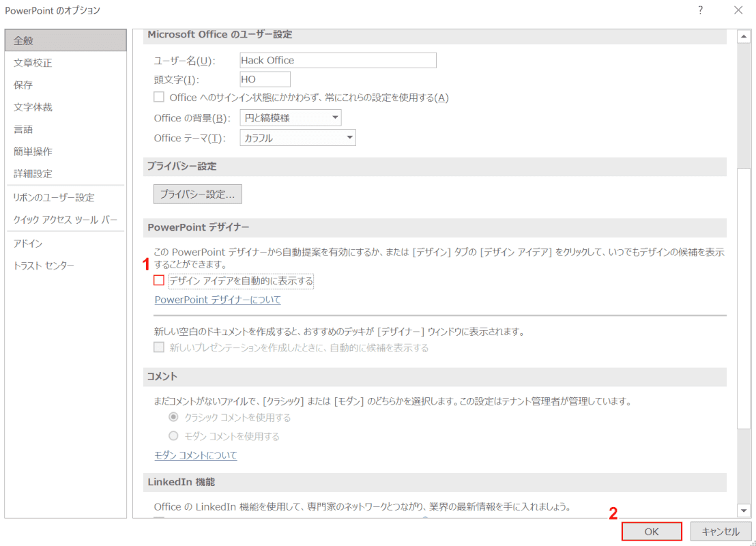756x546 pixels.
Task: Click the OK button
Action: point(652,532)
